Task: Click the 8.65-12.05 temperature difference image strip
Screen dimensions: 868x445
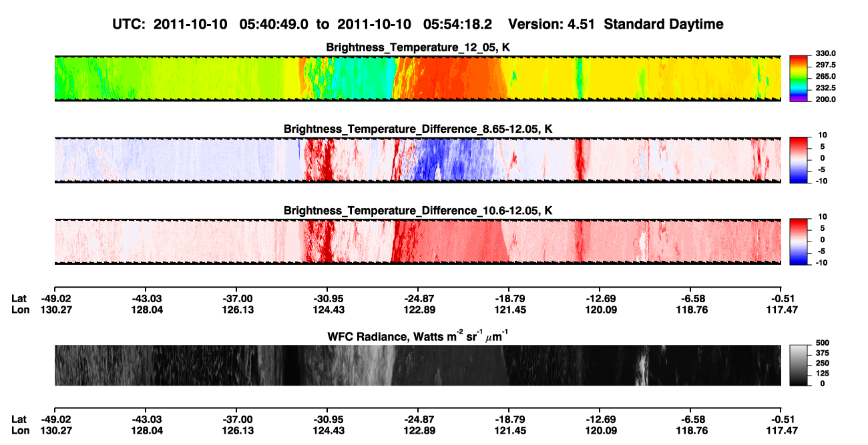Action: [417, 160]
